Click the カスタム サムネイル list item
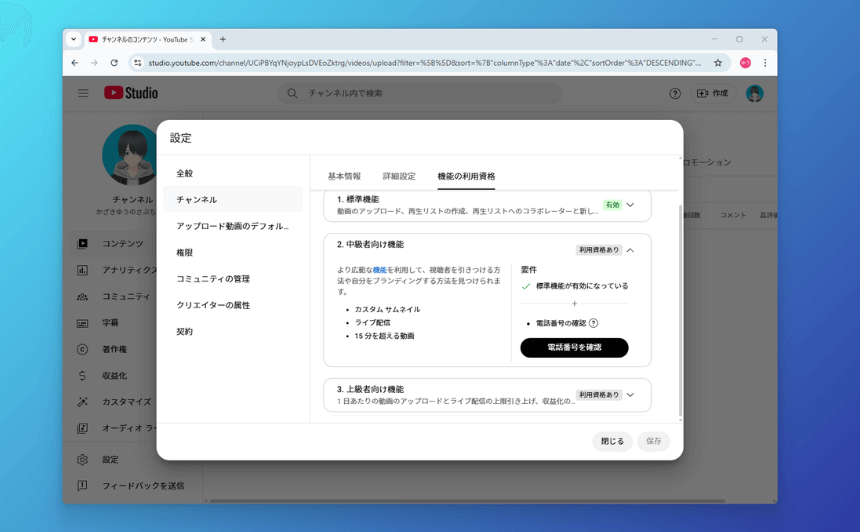 tap(387, 309)
